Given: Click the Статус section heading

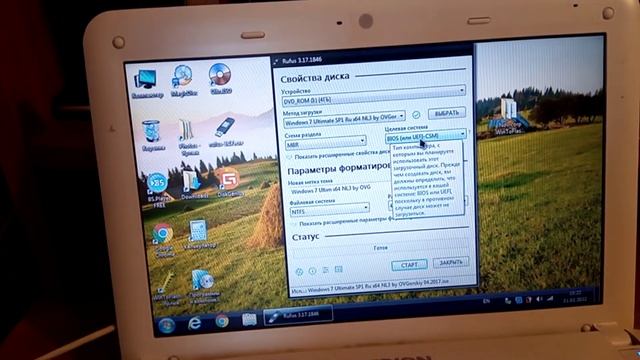Looking at the screenshot, I should pyautogui.click(x=306, y=237).
